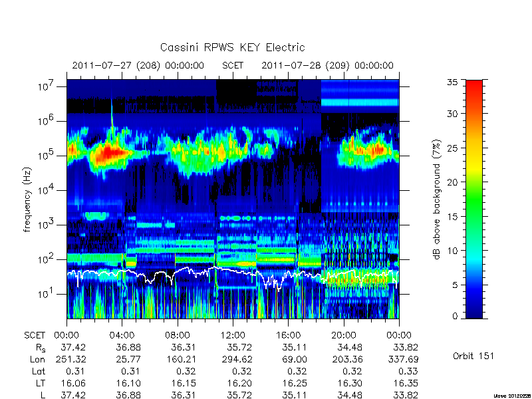The image size is (532, 399).
Task: Click the longitude value '251.32'
Action: [x=71, y=359]
